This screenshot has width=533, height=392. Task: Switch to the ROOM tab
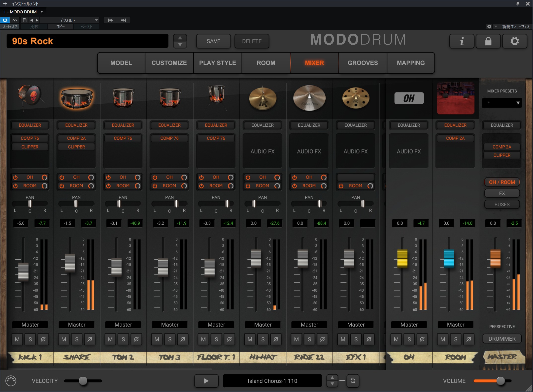[266, 63]
